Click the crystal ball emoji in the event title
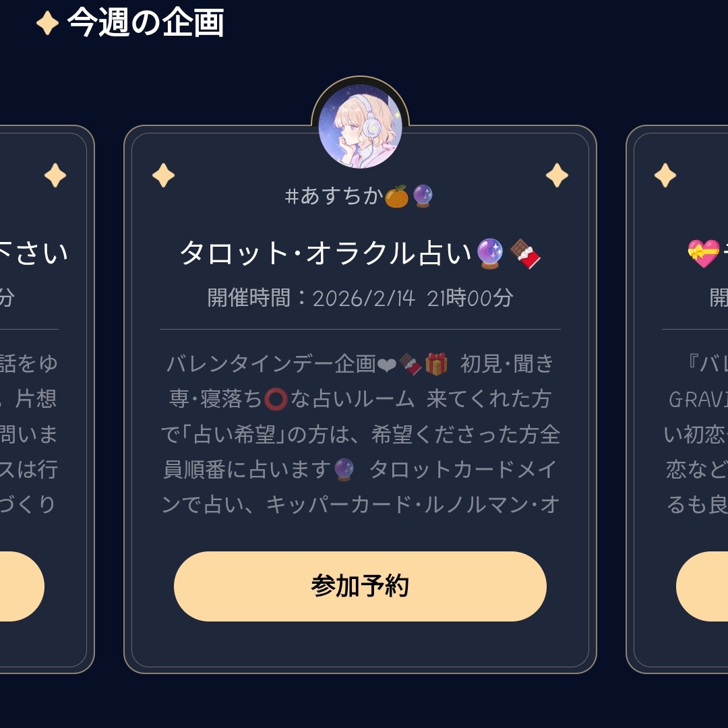 (x=489, y=254)
